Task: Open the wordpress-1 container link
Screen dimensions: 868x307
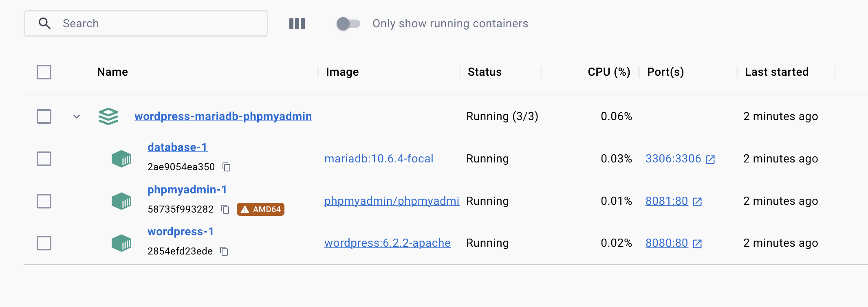Action: click(x=181, y=232)
